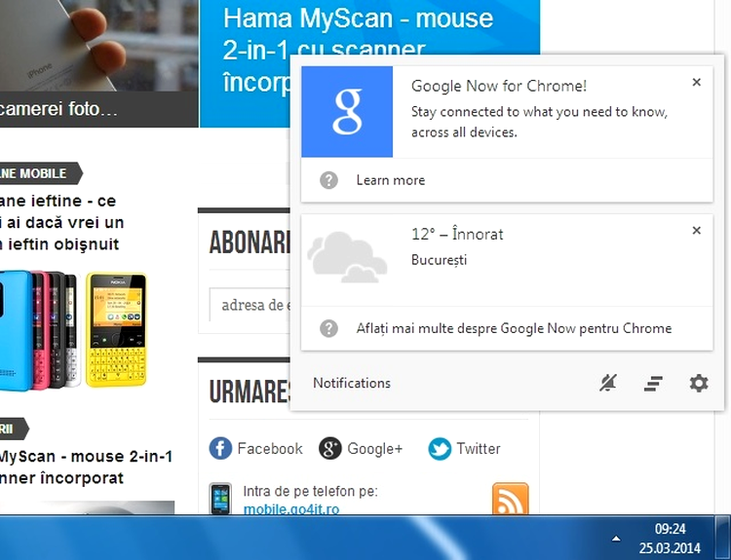Follow the Twitter text link
The image size is (731, 560).
tap(479, 448)
